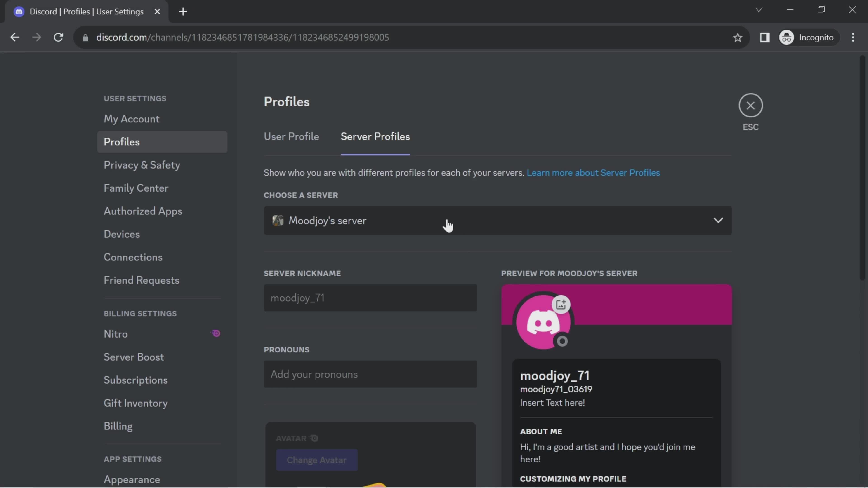Screen dimensions: 868x488
Task: Click the SERVER NICKNAME input field
Action: [x=370, y=297]
